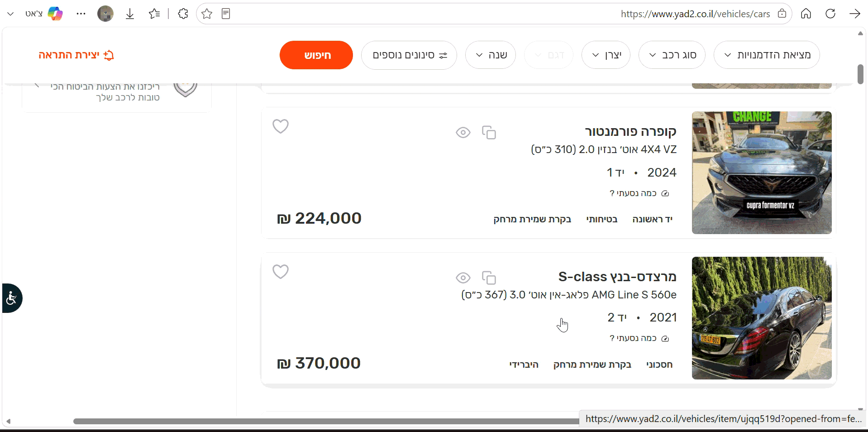Click the orange חיפוש search button
The image size is (868, 432).
(x=316, y=55)
